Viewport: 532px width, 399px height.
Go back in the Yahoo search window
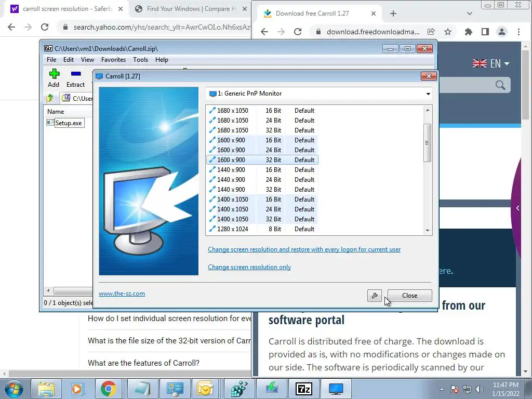click(x=11, y=27)
